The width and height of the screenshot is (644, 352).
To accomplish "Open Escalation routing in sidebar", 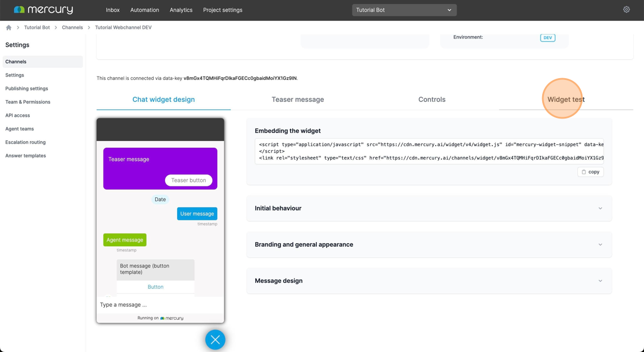I will click(25, 142).
